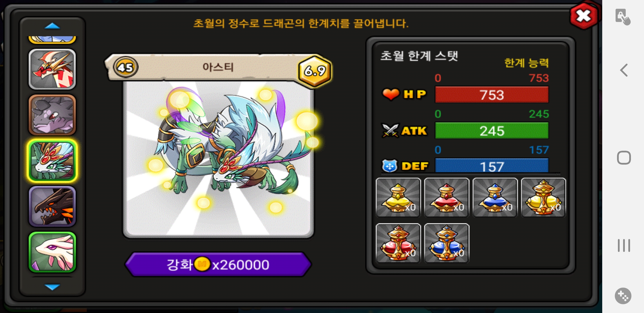Click the purple 강화 x260000 enhance button
Screen dimensions: 644x313
pyautogui.click(x=218, y=264)
